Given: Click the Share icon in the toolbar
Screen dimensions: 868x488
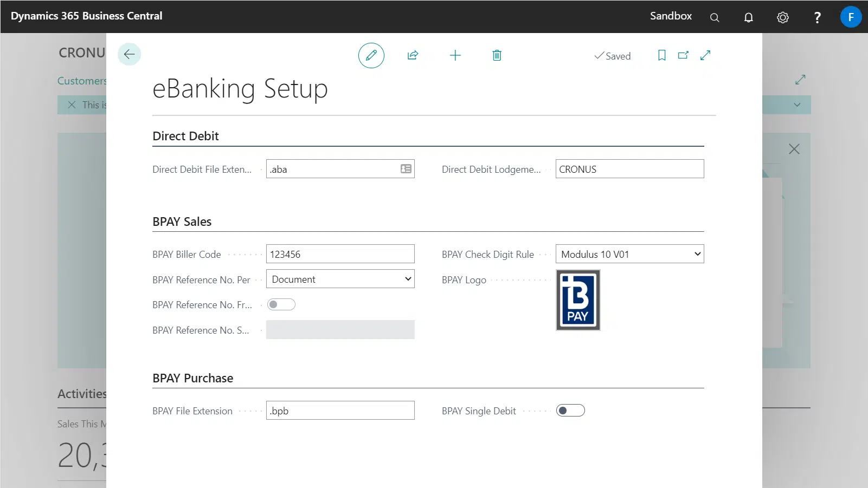Looking at the screenshot, I should (413, 55).
